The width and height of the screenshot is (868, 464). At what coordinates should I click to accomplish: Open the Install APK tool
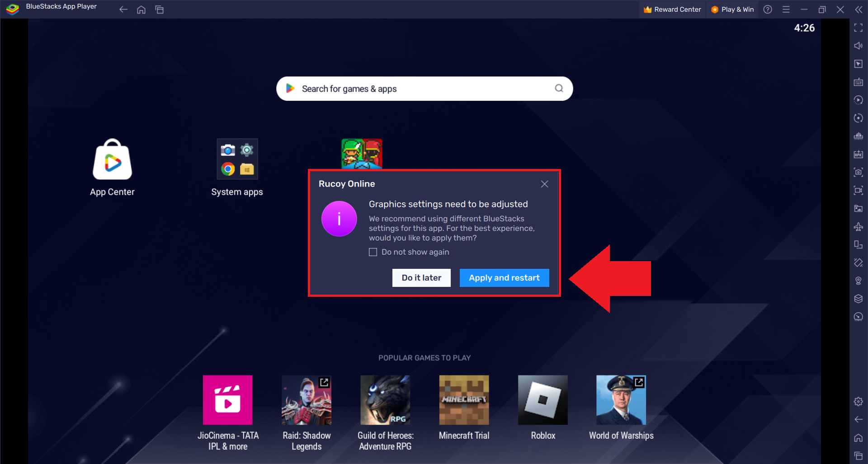point(858,154)
